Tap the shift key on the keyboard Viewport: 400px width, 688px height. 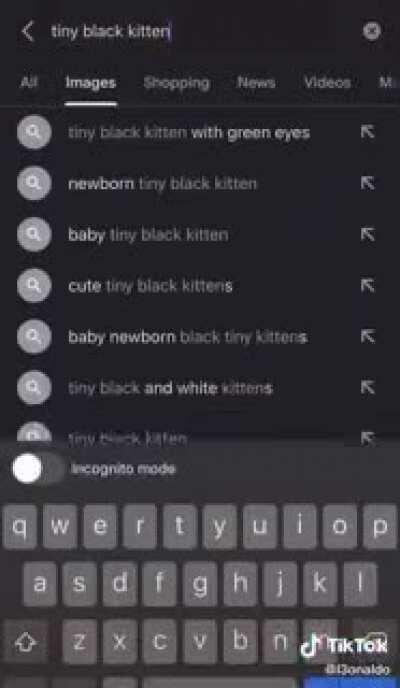click(25, 643)
